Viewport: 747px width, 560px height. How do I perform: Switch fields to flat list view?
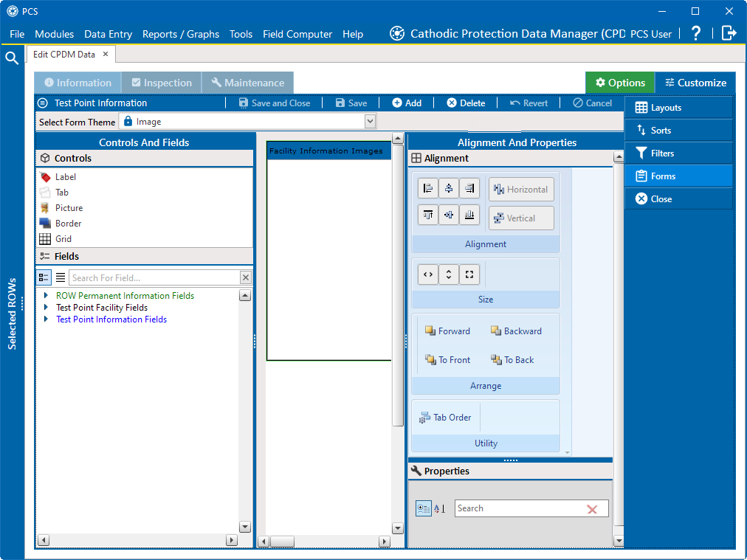pos(61,277)
